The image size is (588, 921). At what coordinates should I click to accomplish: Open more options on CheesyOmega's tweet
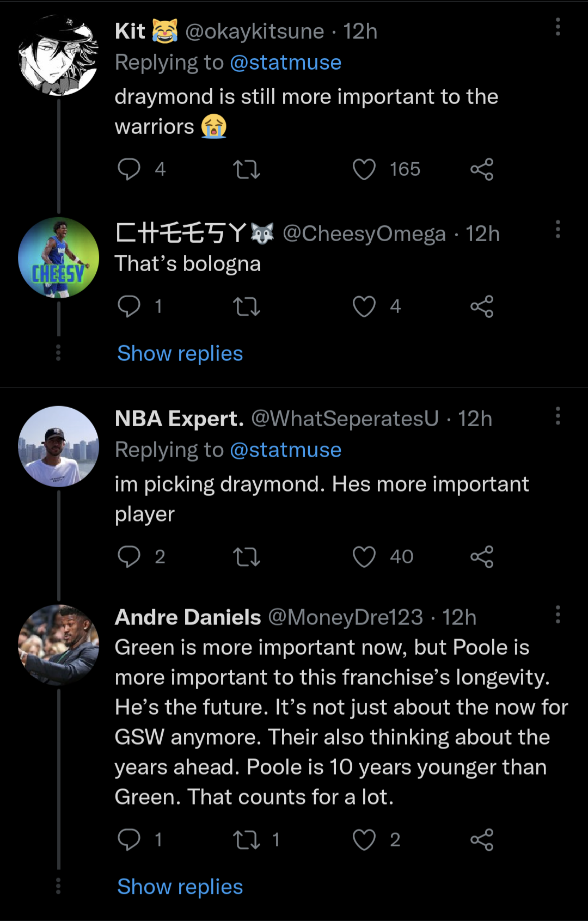[558, 229]
